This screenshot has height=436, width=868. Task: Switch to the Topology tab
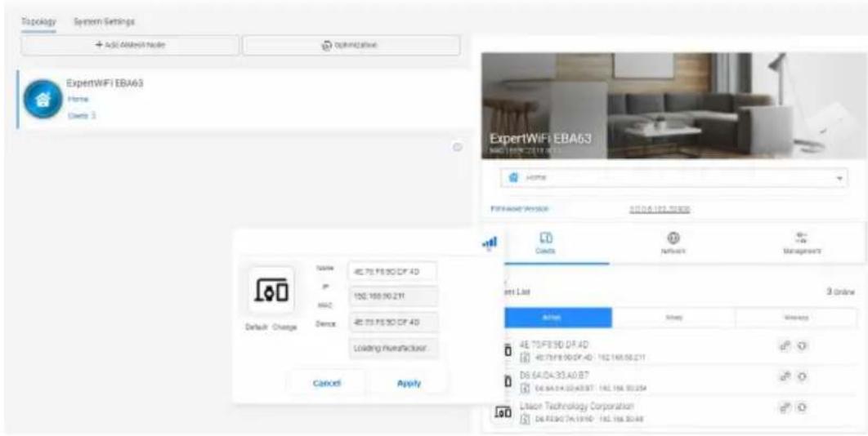pyautogui.click(x=38, y=21)
